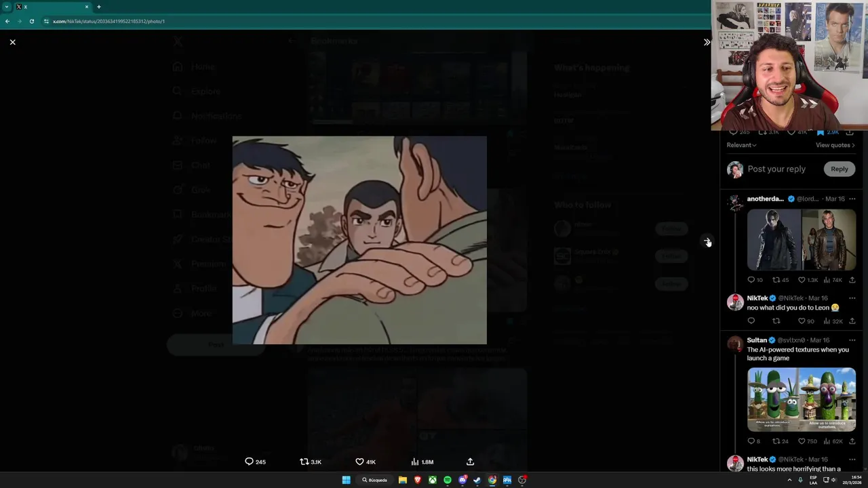Open a new browser tab
Image resolution: width=868 pixels, height=488 pixels.
[x=99, y=7]
